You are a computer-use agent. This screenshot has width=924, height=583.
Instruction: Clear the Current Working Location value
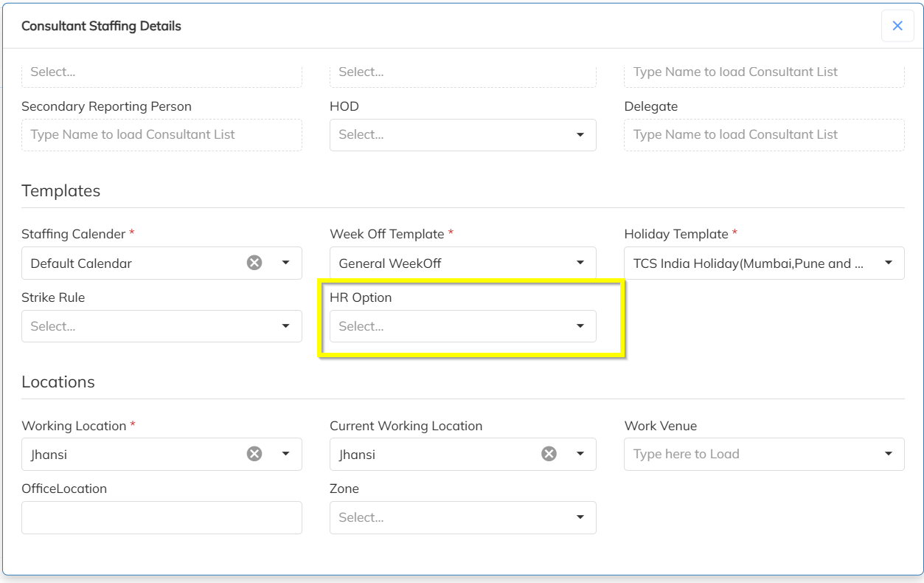(x=549, y=454)
